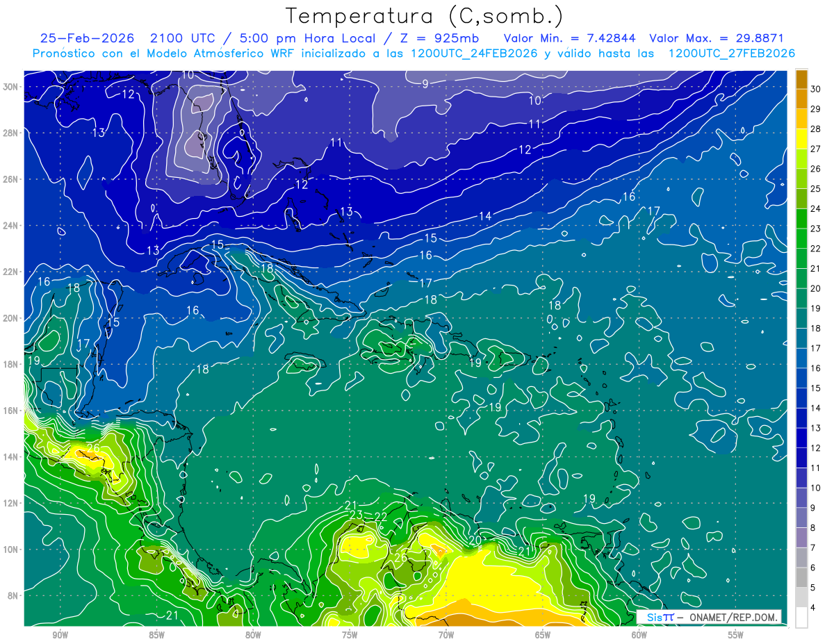Click the '55W' longitude axis label
The width and height of the screenshot is (834, 644).
[736, 635]
